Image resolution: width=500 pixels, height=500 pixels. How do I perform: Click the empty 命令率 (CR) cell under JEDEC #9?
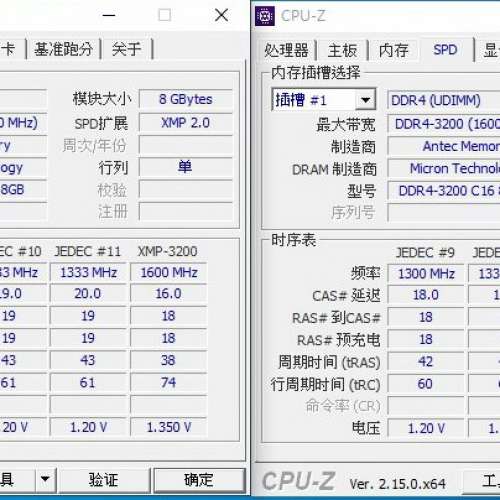(x=426, y=406)
